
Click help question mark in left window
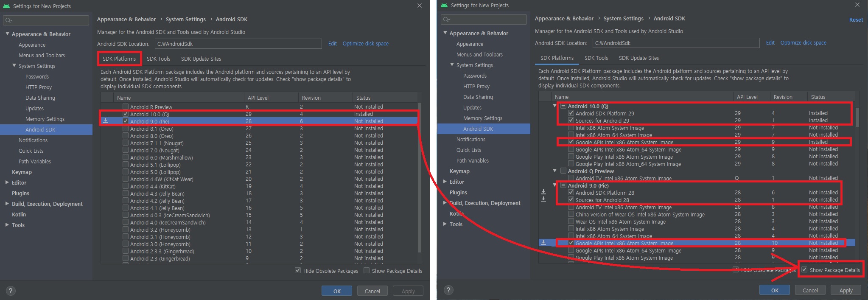(11, 291)
